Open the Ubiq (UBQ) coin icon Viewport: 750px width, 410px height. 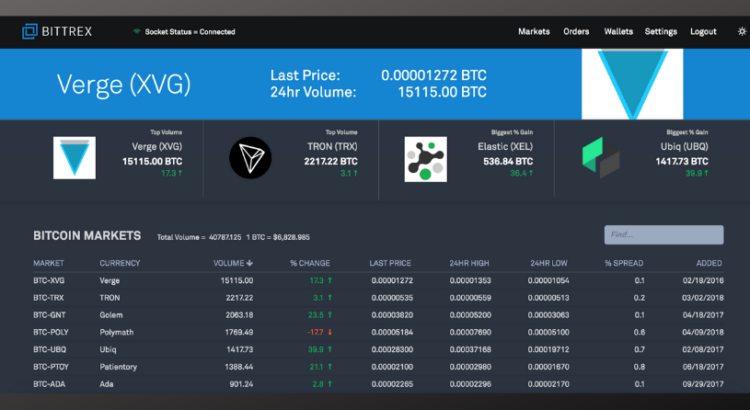pos(601,158)
